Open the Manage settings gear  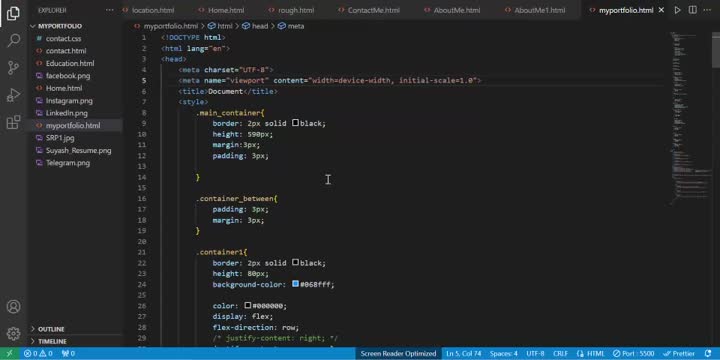pyautogui.click(x=13, y=333)
